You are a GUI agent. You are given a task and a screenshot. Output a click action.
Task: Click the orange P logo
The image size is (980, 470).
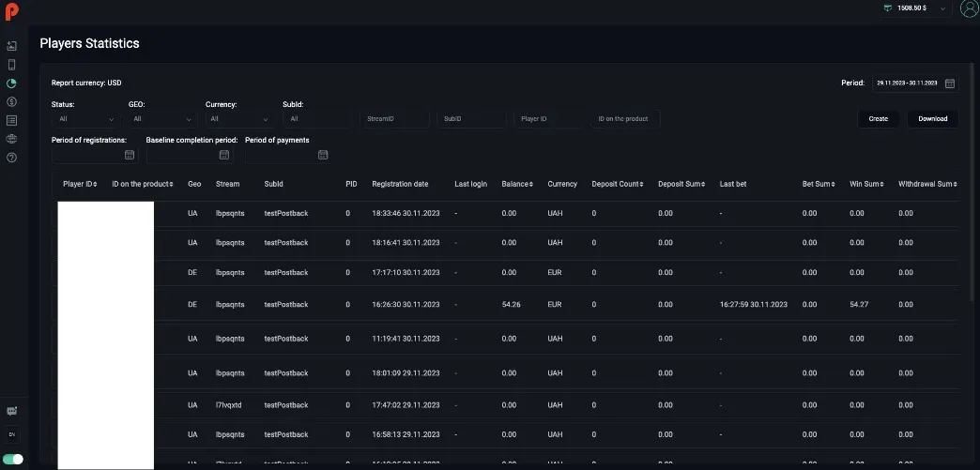tap(12, 10)
